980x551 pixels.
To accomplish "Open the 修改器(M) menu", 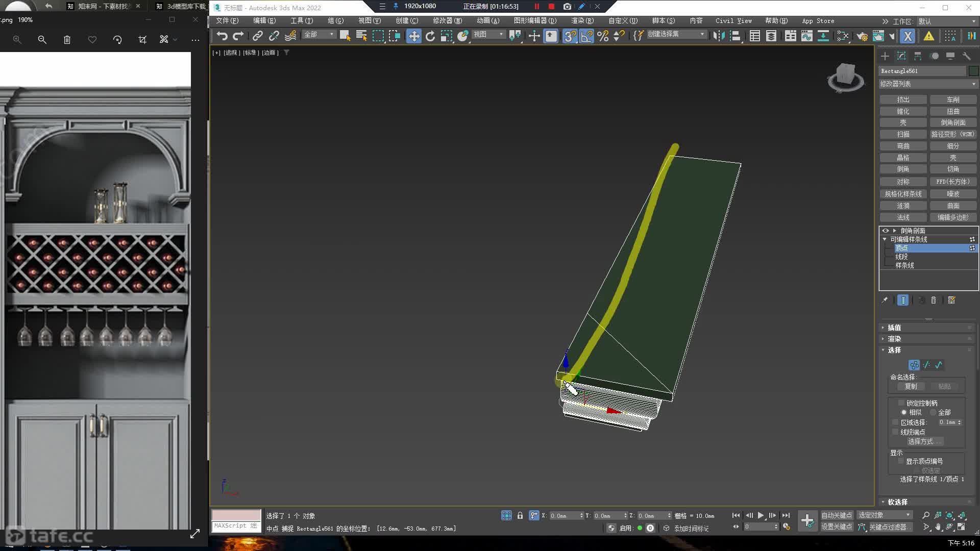I will tap(447, 21).
